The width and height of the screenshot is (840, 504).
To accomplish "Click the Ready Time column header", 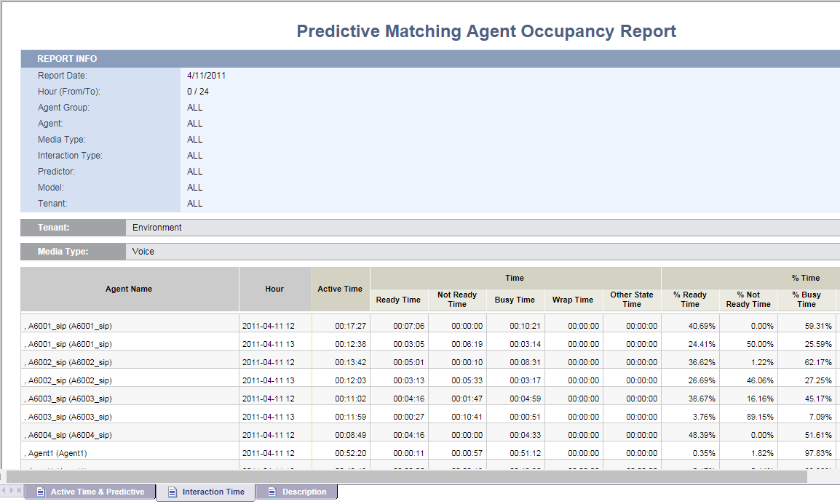I will 398,300.
